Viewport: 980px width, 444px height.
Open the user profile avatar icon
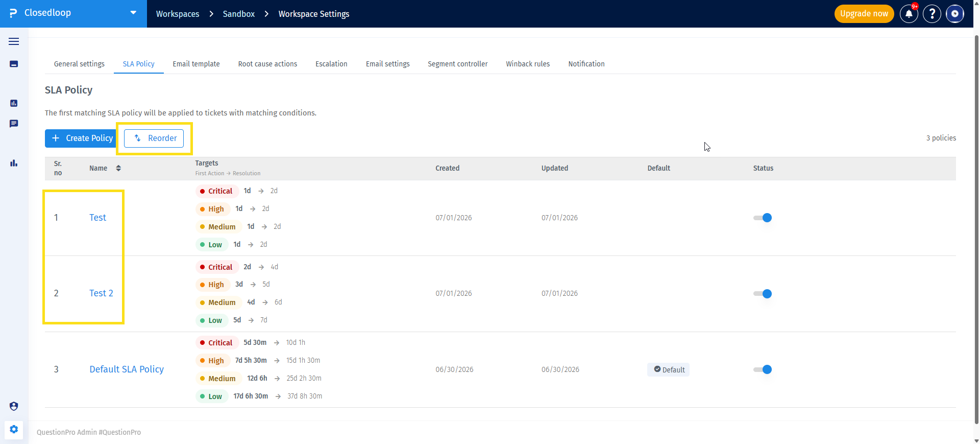(x=955, y=14)
